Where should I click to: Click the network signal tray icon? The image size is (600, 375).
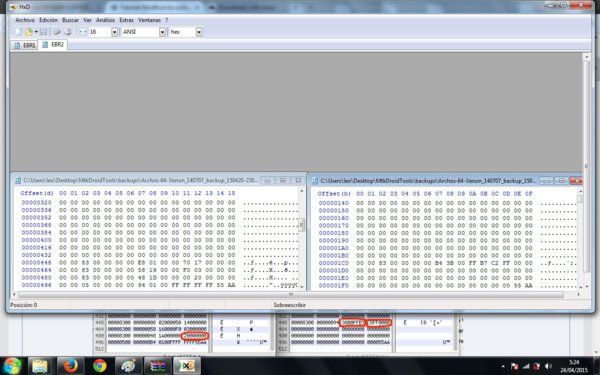[527, 367]
